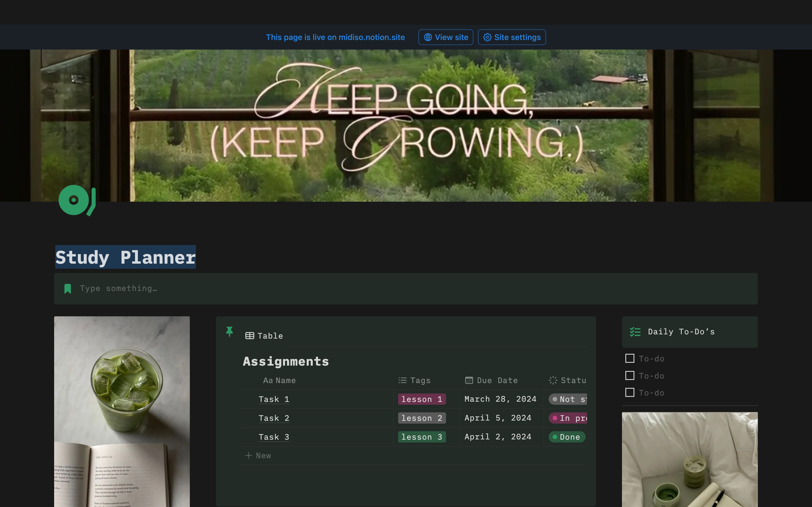Check the third To-do checkbox
This screenshot has width=812, height=507.
tap(630, 392)
